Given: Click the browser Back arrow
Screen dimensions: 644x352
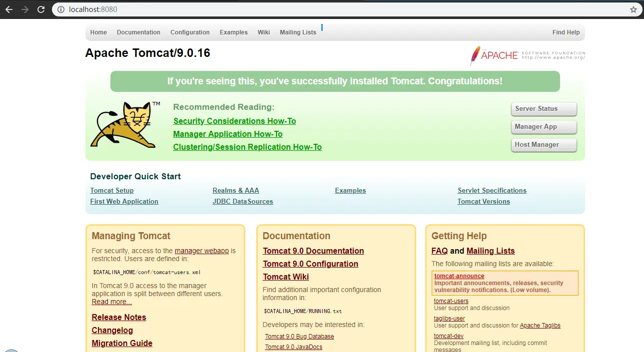Looking at the screenshot, I should click(9, 9).
